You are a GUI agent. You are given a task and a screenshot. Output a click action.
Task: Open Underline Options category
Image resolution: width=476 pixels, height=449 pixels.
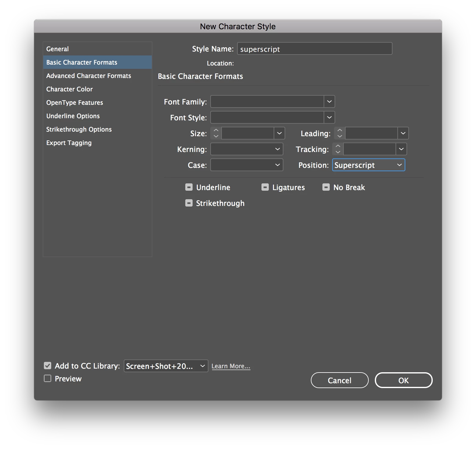click(98, 116)
